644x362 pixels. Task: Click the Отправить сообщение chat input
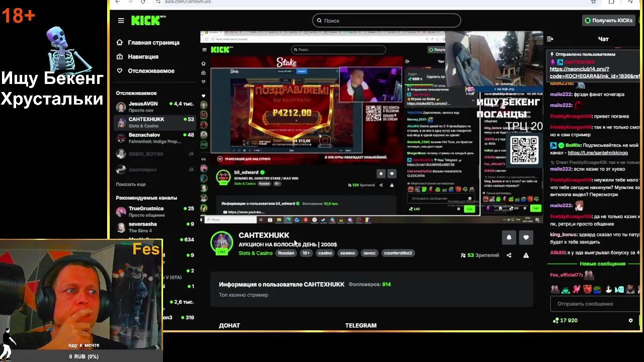click(x=595, y=304)
